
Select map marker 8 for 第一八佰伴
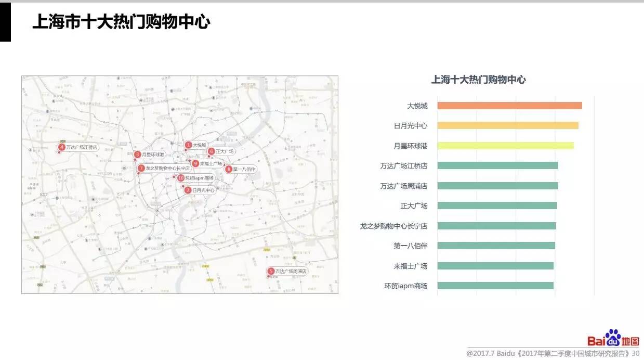[x=228, y=169]
